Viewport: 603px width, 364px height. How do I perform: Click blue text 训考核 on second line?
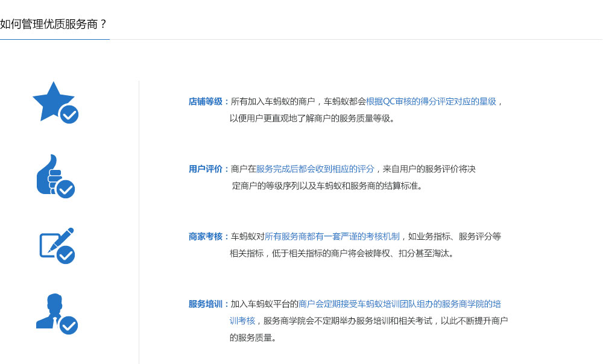coord(242,321)
